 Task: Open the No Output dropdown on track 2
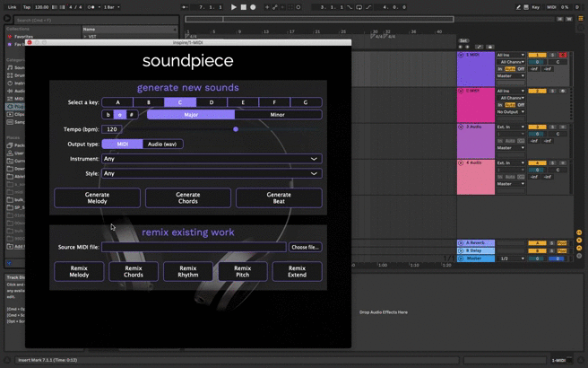coord(510,112)
